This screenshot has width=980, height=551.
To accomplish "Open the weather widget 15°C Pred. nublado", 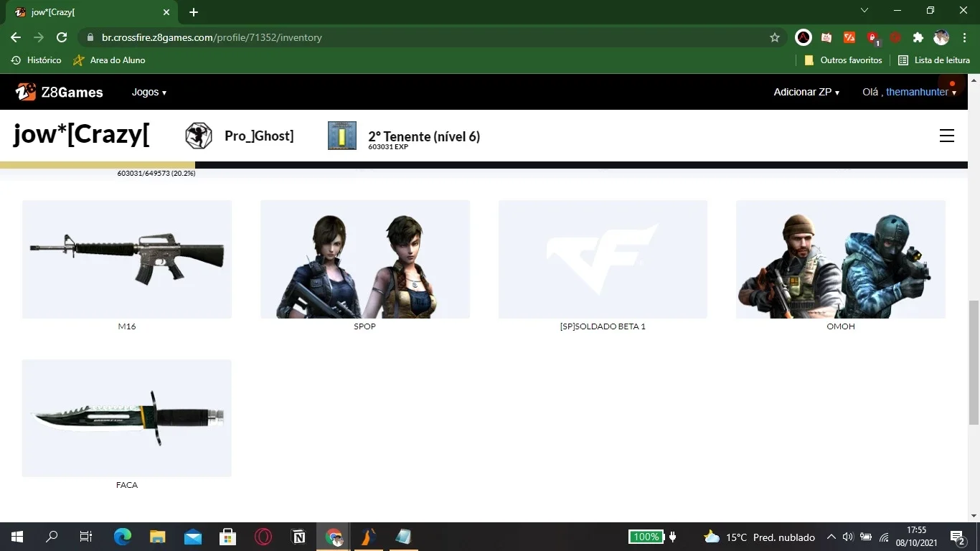I will tap(759, 537).
